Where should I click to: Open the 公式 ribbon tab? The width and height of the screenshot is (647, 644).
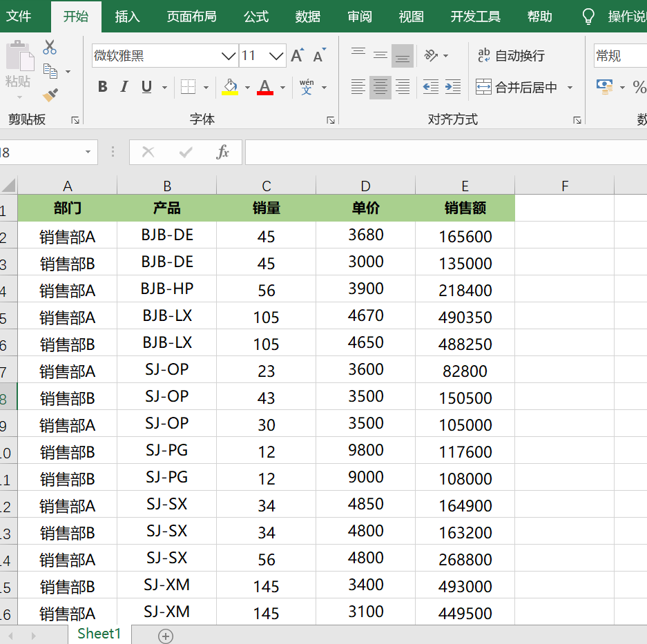[x=256, y=17]
